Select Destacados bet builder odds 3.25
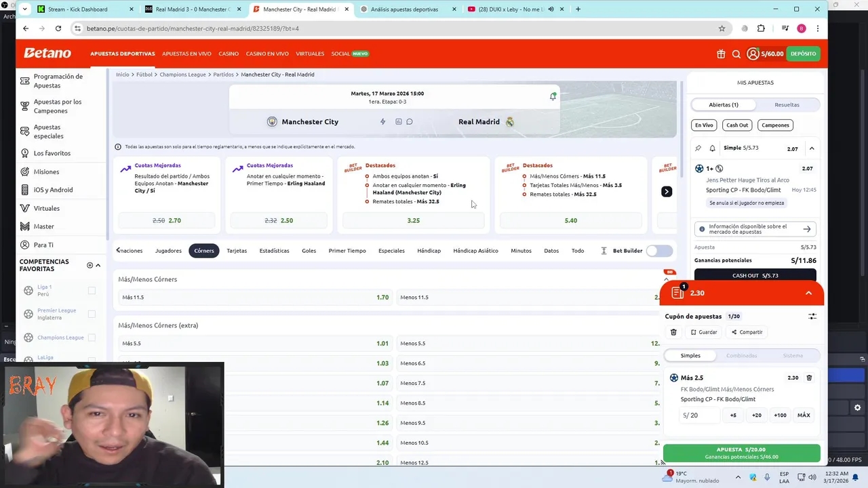 [414, 220]
